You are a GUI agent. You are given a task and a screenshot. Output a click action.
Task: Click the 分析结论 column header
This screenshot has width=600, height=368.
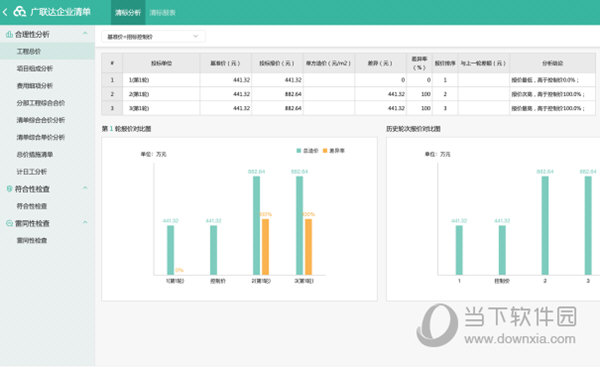coord(553,63)
